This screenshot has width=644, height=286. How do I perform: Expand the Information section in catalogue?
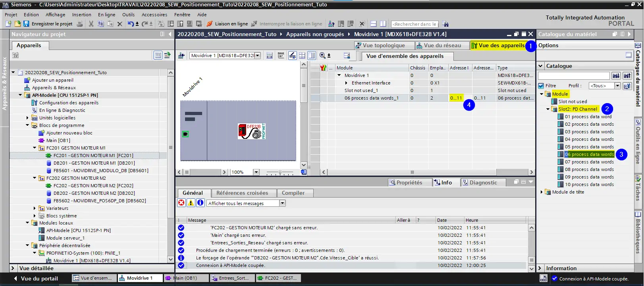(540, 268)
